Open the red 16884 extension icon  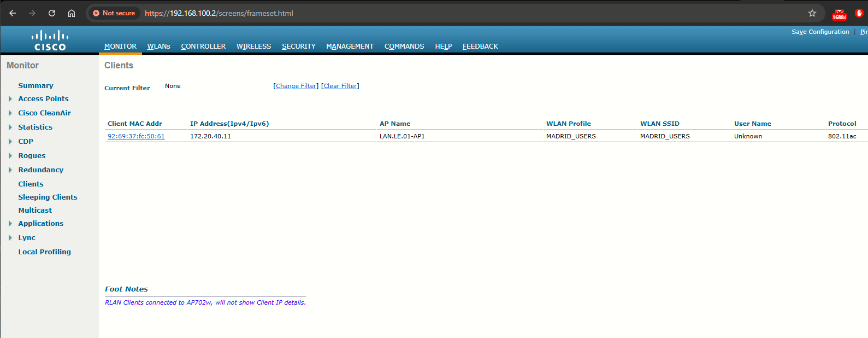[839, 14]
